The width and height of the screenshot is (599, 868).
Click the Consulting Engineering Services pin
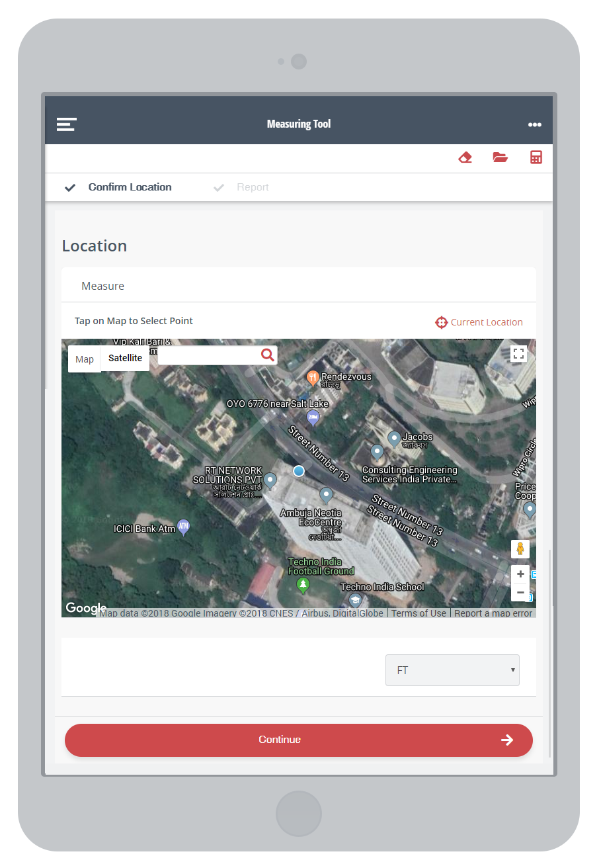[377, 453]
